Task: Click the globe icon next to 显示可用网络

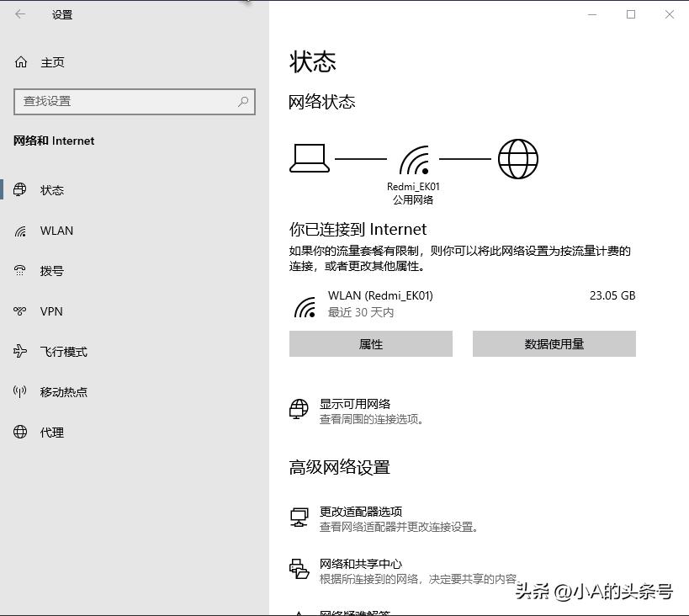Action: click(300, 410)
